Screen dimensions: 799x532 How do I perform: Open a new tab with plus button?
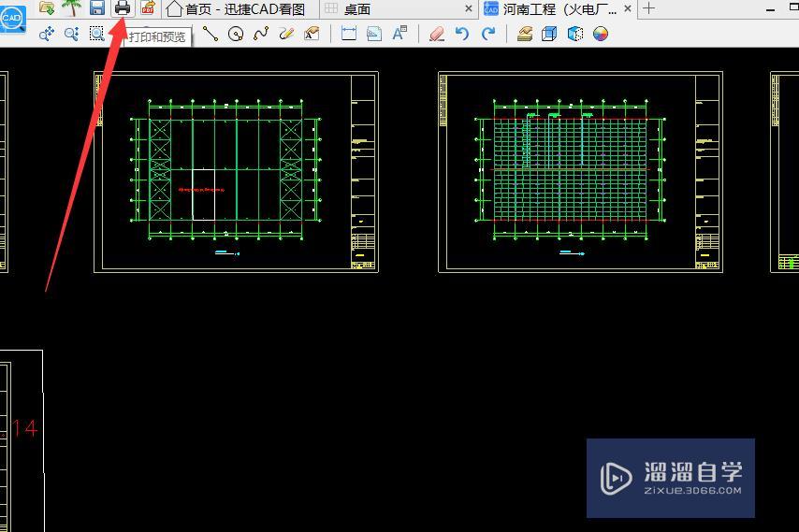click(x=648, y=8)
